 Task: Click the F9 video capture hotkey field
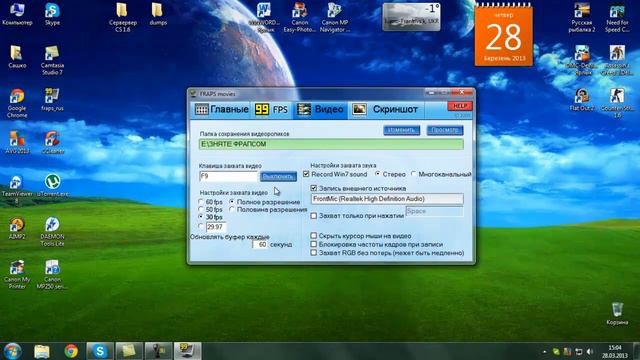point(229,176)
